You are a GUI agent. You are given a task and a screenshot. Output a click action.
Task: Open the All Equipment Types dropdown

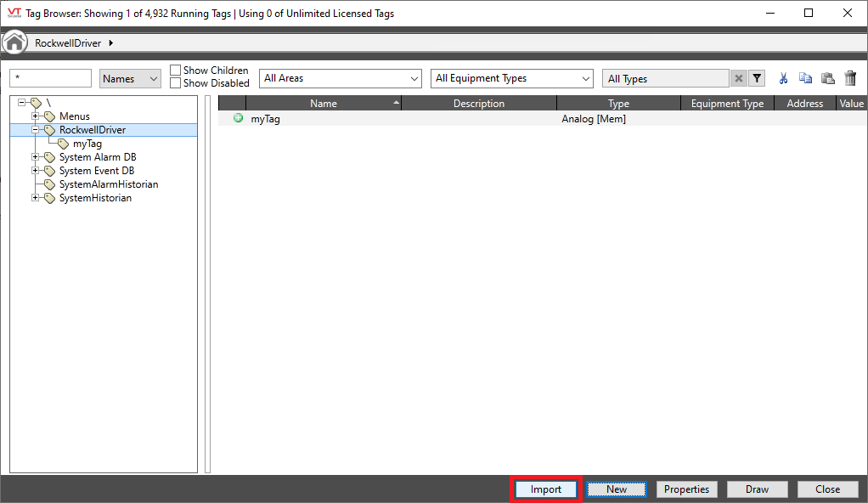click(x=511, y=78)
